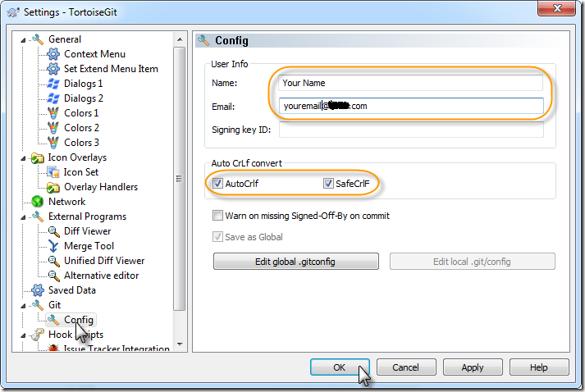The image size is (585, 392).
Task: Click the wrench icon next to General
Action: 38,39
